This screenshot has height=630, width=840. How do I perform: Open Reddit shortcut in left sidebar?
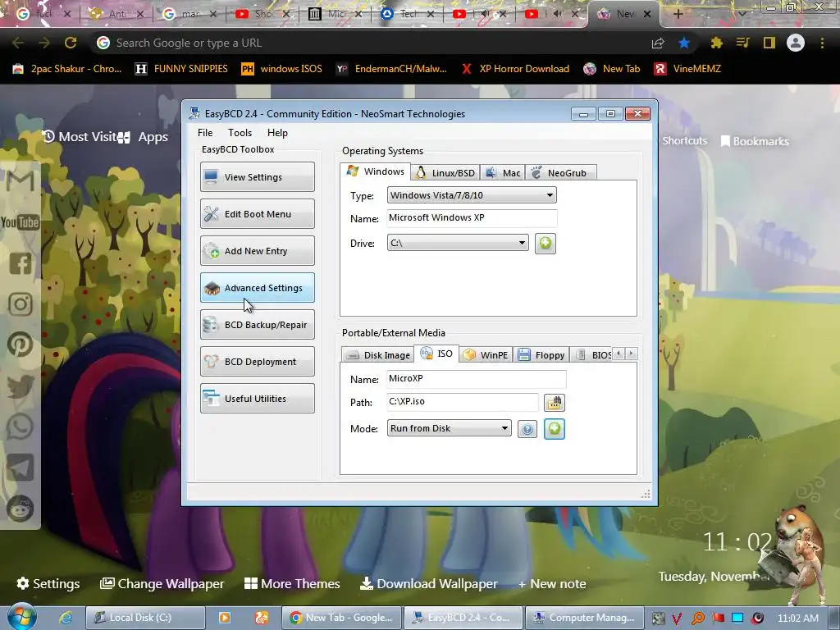point(21,509)
